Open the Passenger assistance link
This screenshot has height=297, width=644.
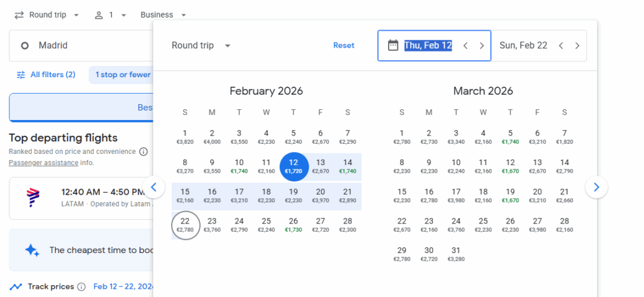[x=43, y=163]
